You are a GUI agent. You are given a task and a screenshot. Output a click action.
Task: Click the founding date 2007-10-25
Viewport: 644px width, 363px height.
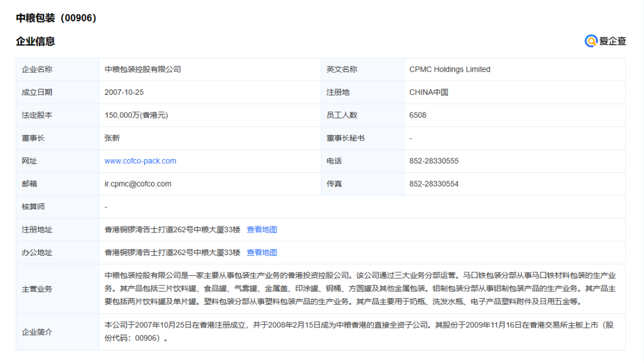point(124,92)
